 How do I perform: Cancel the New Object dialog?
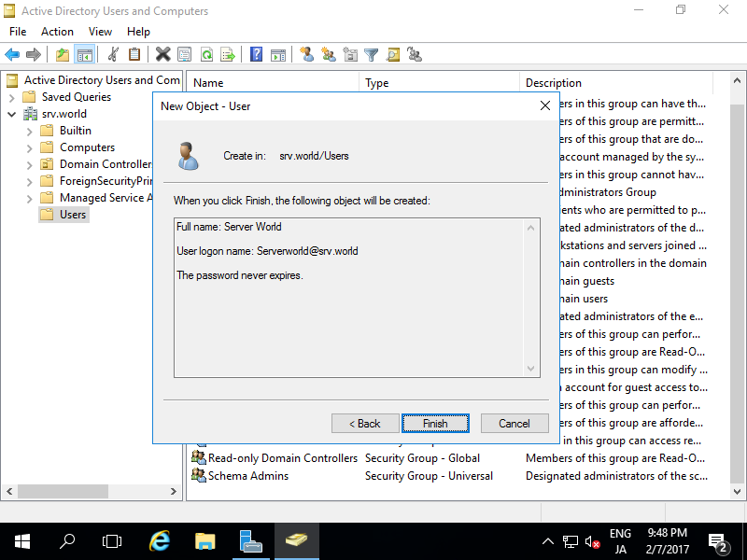point(514,424)
